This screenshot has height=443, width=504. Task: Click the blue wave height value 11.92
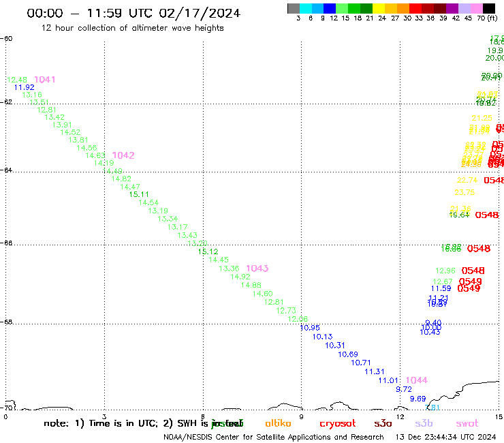24,87
